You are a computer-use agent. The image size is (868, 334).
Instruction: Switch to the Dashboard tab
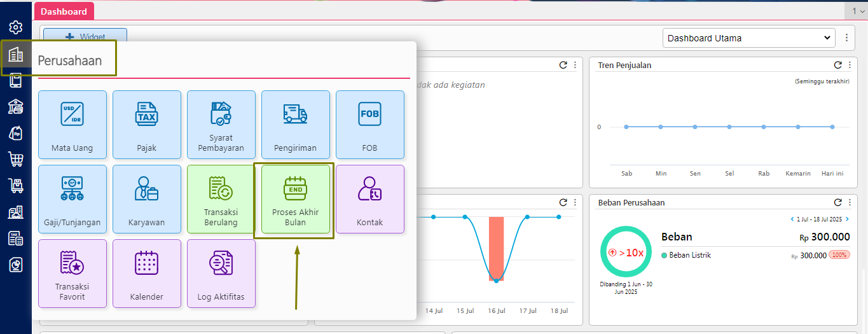64,11
